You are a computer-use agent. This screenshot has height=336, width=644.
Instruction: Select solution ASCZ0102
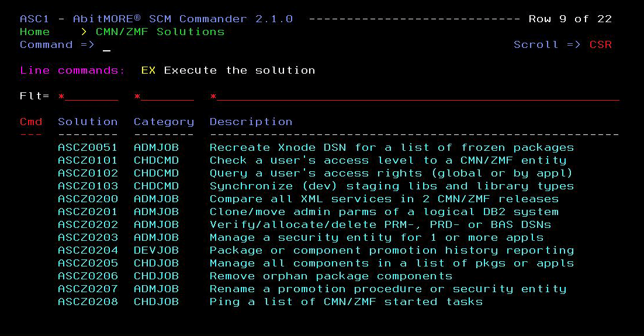click(x=88, y=173)
